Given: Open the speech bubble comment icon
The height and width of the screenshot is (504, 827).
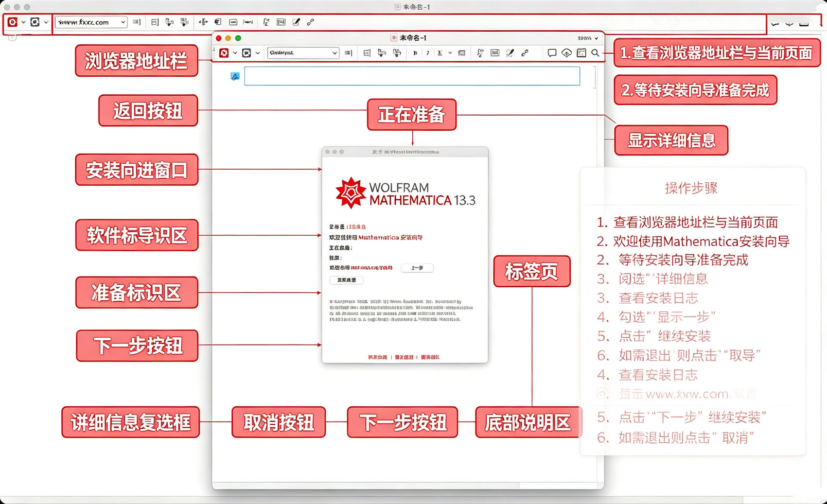Looking at the screenshot, I should [552, 53].
